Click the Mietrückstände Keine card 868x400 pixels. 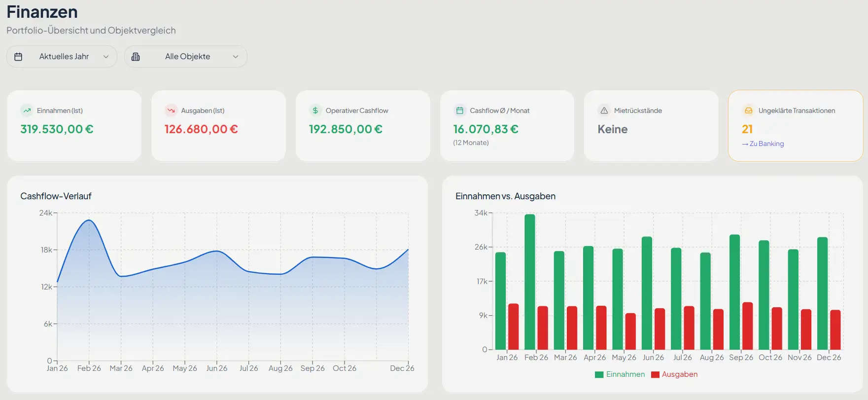651,126
